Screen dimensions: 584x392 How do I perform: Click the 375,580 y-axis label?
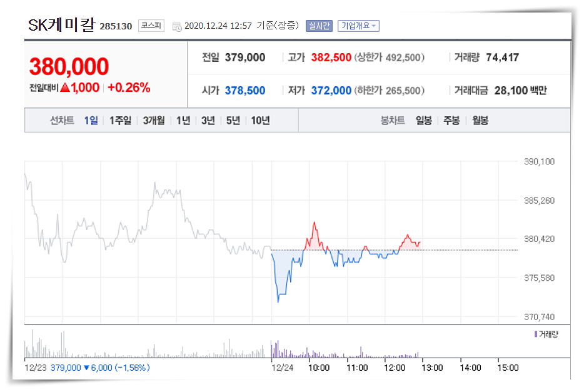pos(539,278)
